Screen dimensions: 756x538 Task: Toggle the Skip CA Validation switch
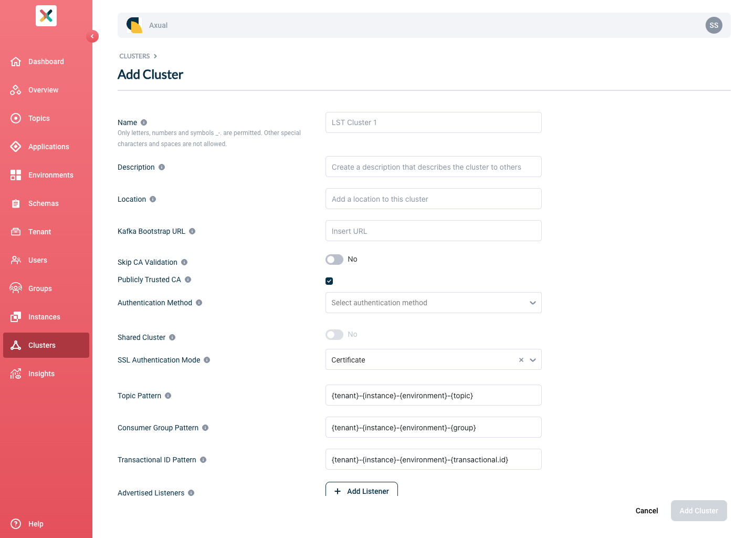point(334,260)
